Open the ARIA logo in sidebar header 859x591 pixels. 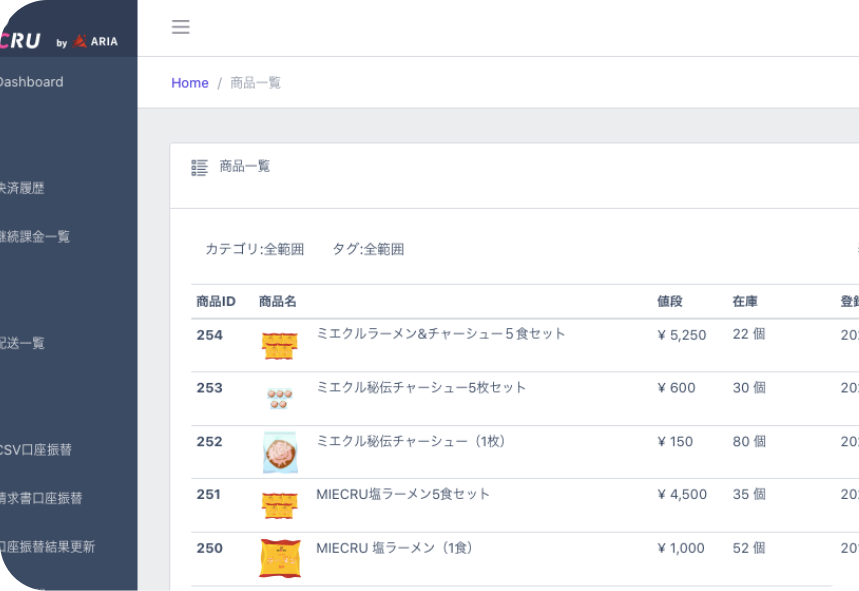[95, 41]
